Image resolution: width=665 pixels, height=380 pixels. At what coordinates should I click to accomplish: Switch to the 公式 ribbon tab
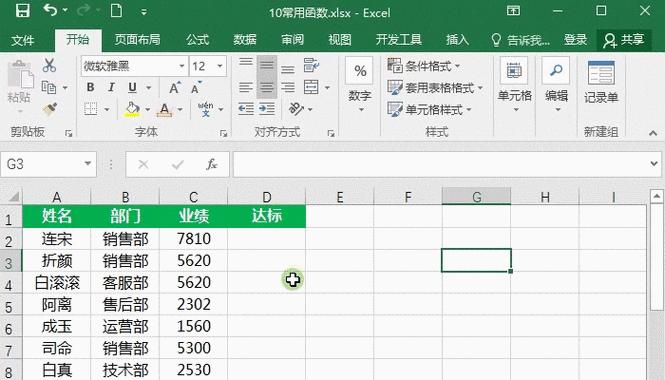click(x=198, y=40)
